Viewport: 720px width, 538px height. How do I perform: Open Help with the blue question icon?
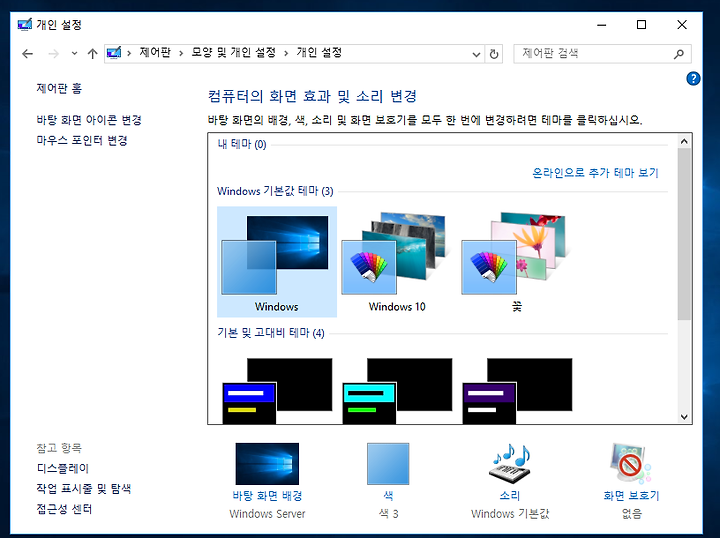[x=693, y=78]
